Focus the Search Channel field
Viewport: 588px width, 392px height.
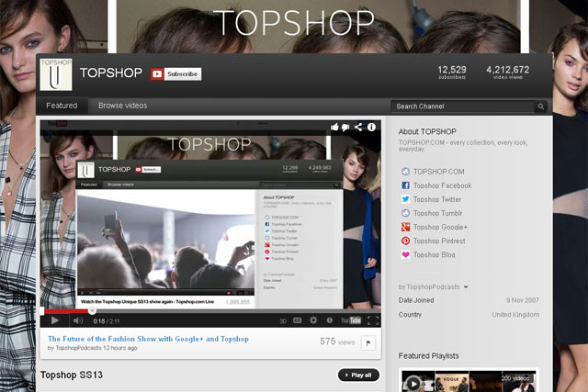[463, 106]
